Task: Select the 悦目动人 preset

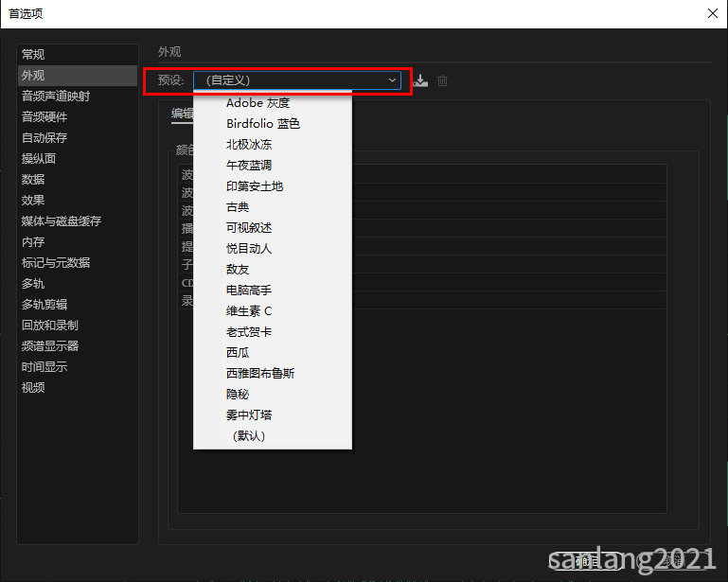Action: [x=273, y=249]
